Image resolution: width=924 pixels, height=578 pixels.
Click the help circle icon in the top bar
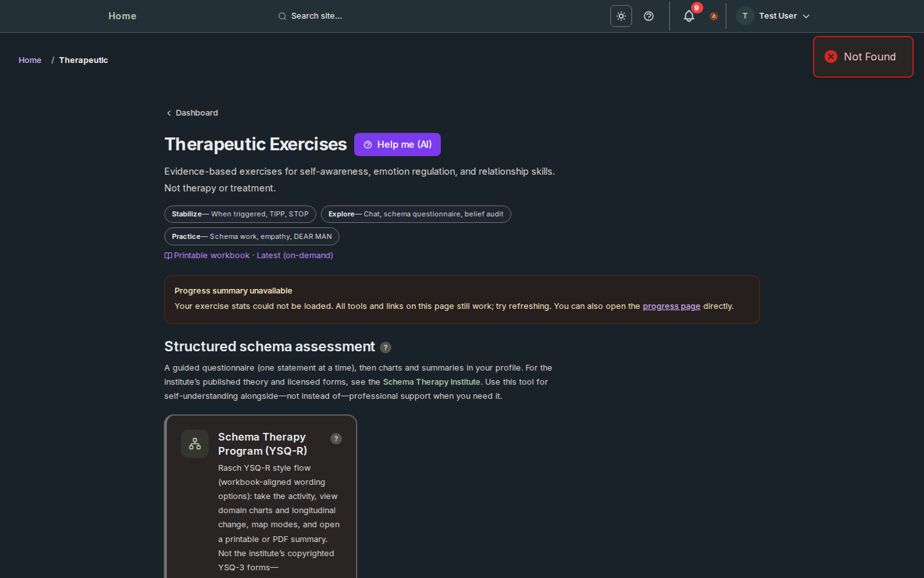click(649, 16)
